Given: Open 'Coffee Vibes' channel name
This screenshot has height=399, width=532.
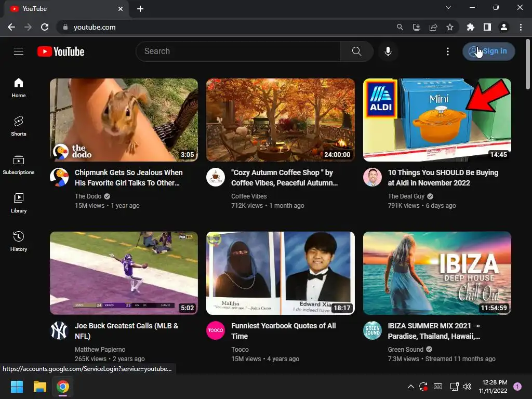Looking at the screenshot, I should [249, 196].
